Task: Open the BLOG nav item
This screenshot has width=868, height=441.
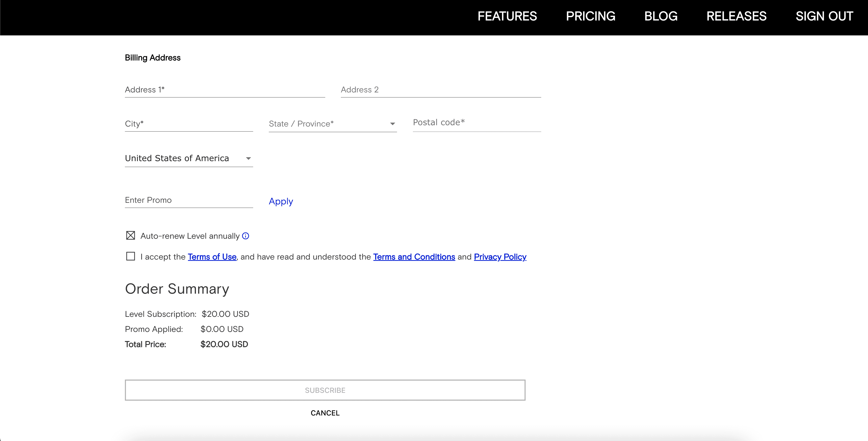Action: [x=660, y=16]
